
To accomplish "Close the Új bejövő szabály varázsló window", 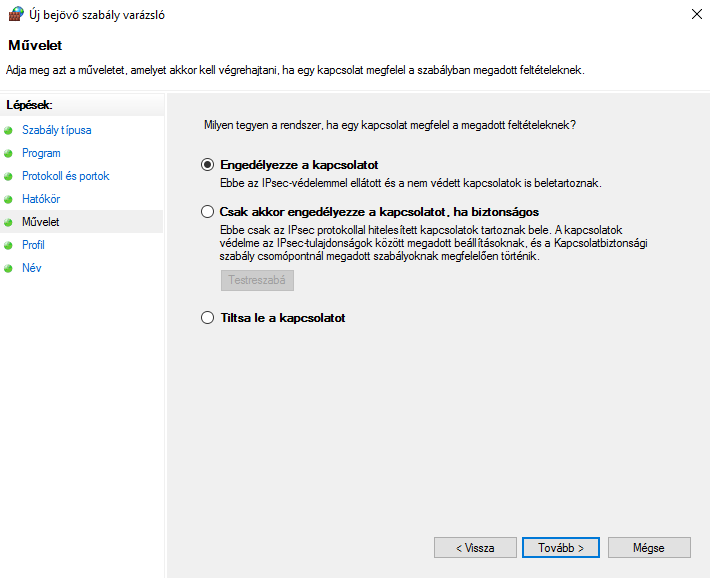I will point(695,15).
